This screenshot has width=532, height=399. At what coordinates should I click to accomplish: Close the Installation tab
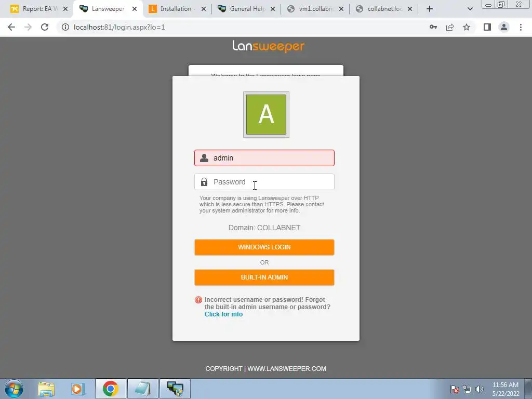pyautogui.click(x=204, y=9)
